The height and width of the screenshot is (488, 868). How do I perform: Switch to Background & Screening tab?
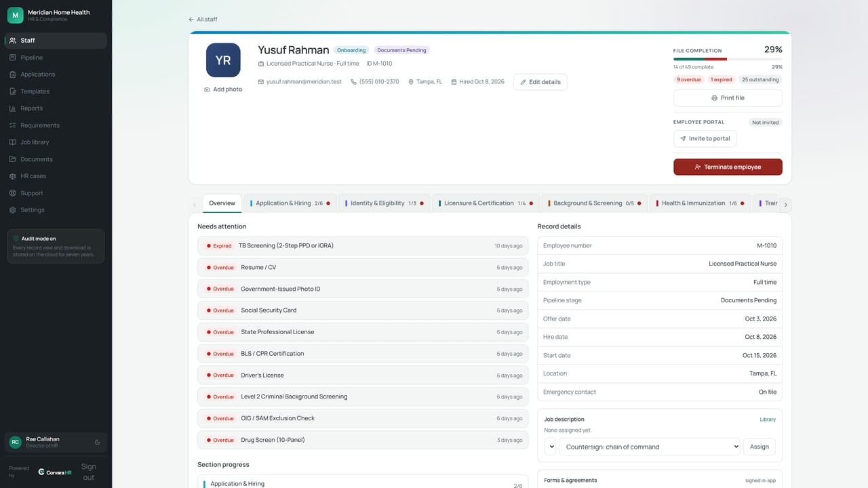(x=595, y=203)
